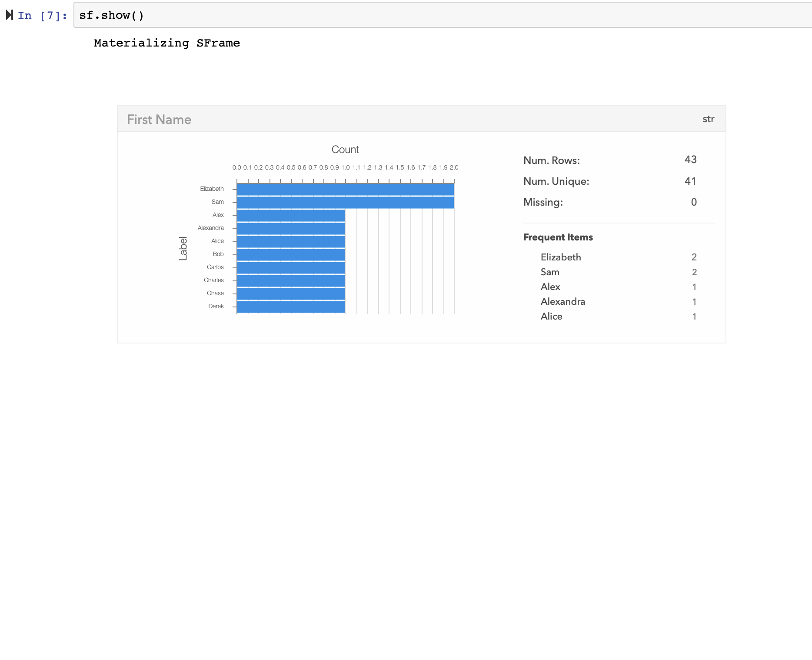Select the 'First Name' column header
Image resolution: width=812 pixels, height=660 pixels.
159,119
